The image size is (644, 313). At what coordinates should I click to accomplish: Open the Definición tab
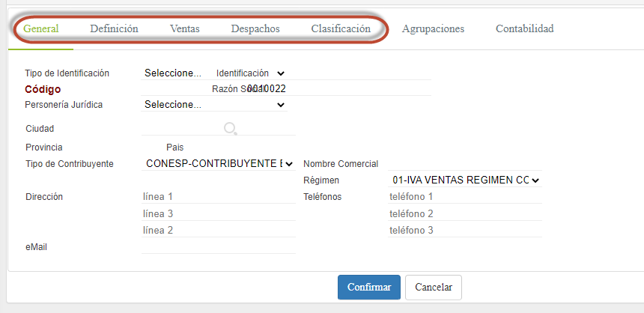[114, 29]
